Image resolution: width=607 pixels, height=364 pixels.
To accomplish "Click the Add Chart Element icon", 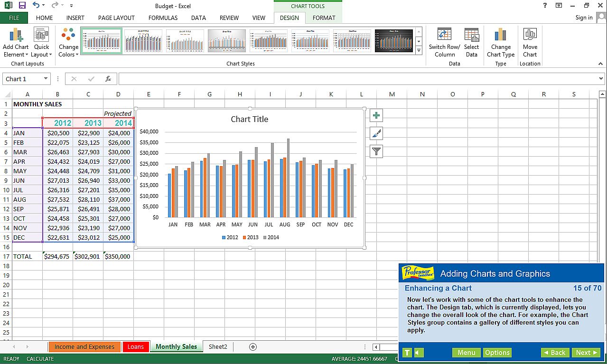I will (16, 36).
